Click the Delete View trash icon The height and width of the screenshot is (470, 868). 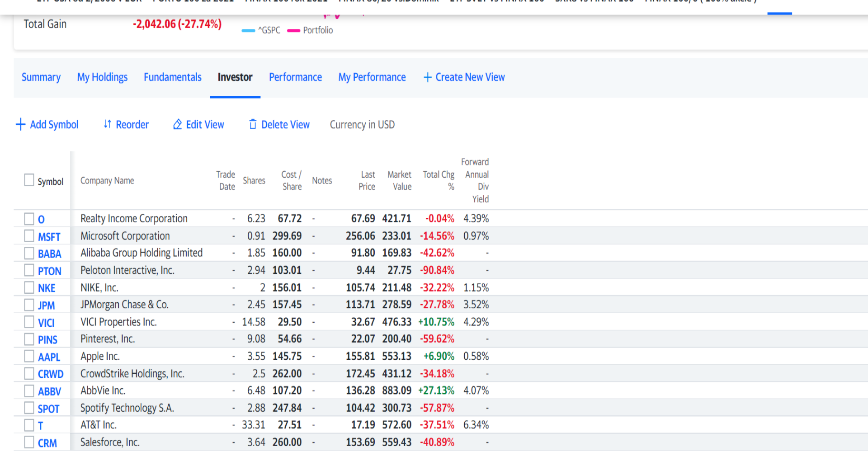[253, 124]
